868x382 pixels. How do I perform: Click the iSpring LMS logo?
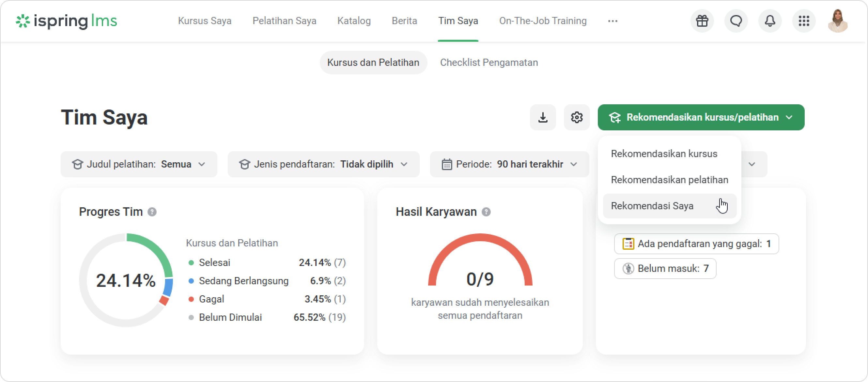(66, 21)
